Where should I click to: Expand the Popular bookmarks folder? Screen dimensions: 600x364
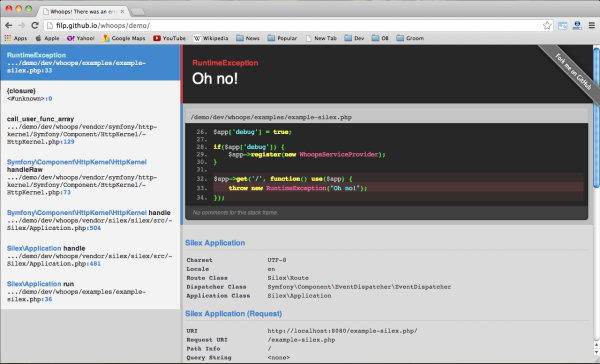pos(282,38)
